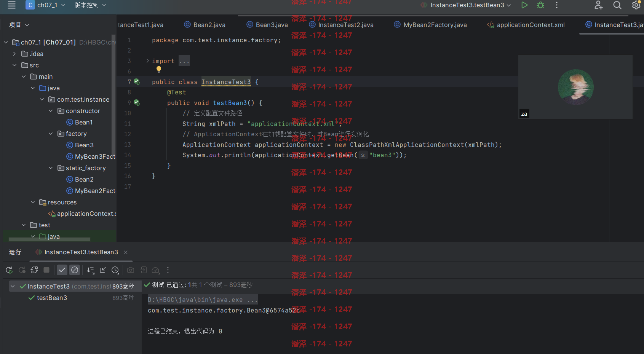Click the yellow intention lightbulb
Viewport: 644px width, 354px height.
159,70
